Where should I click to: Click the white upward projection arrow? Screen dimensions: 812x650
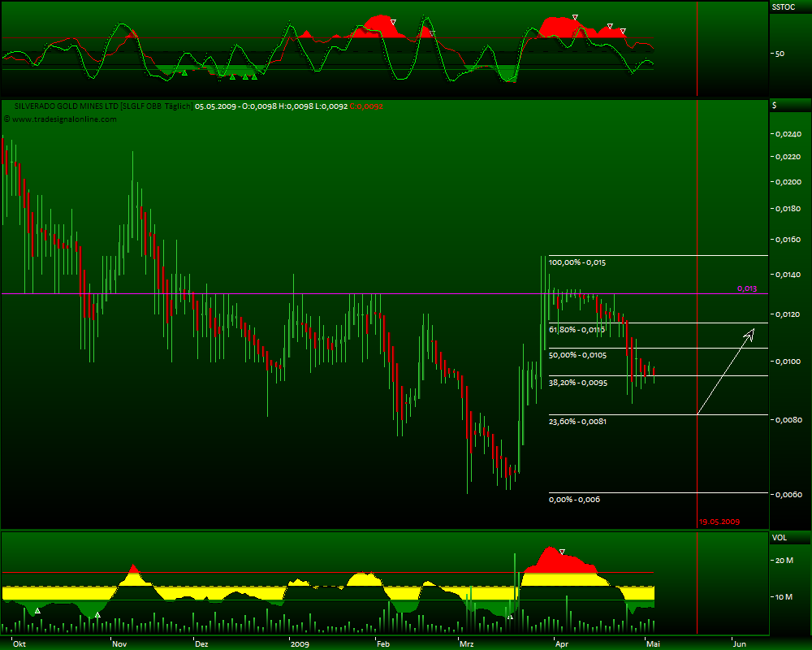tap(726, 370)
